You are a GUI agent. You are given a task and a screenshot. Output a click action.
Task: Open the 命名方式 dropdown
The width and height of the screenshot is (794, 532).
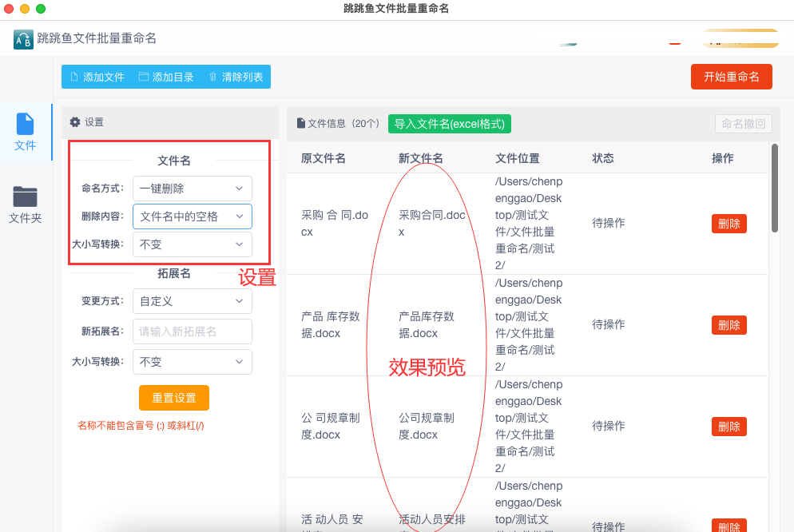tap(192, 189)
